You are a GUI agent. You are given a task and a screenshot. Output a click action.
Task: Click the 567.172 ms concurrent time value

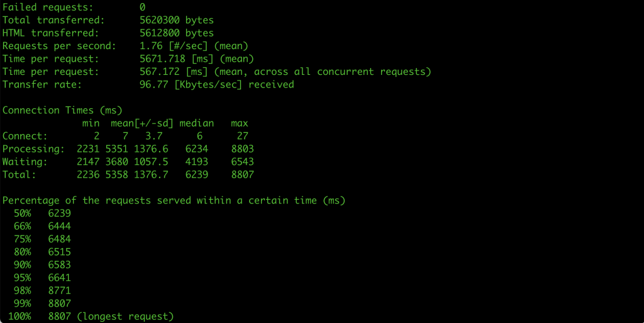pos(159,72)
